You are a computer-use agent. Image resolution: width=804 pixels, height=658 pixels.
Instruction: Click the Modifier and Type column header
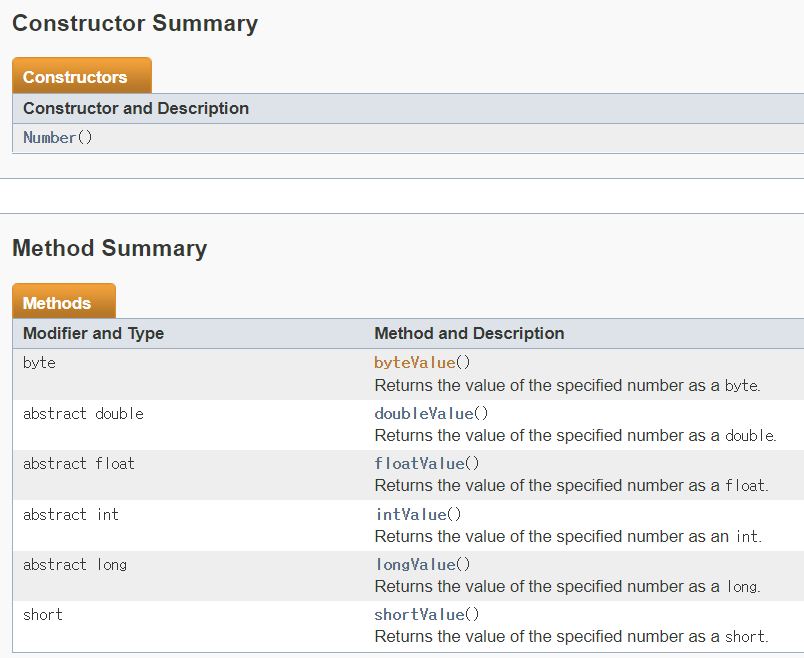tap(93, 333)
